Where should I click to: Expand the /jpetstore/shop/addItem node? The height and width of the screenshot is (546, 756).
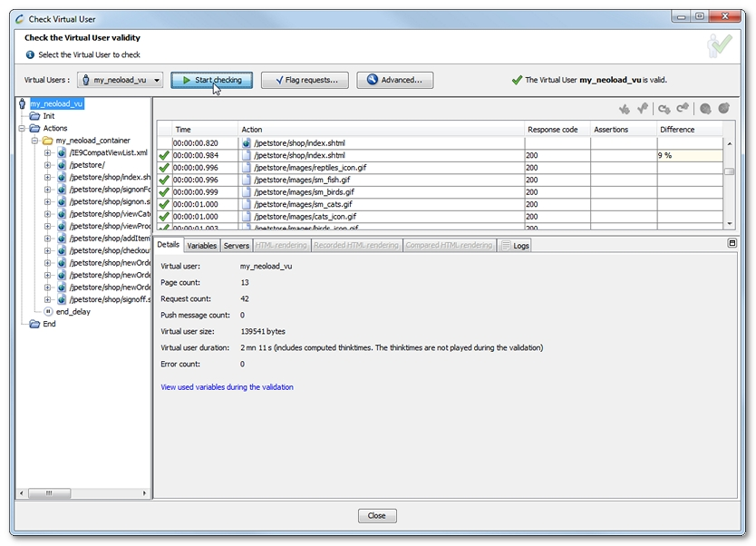click(x=47, y=239)
